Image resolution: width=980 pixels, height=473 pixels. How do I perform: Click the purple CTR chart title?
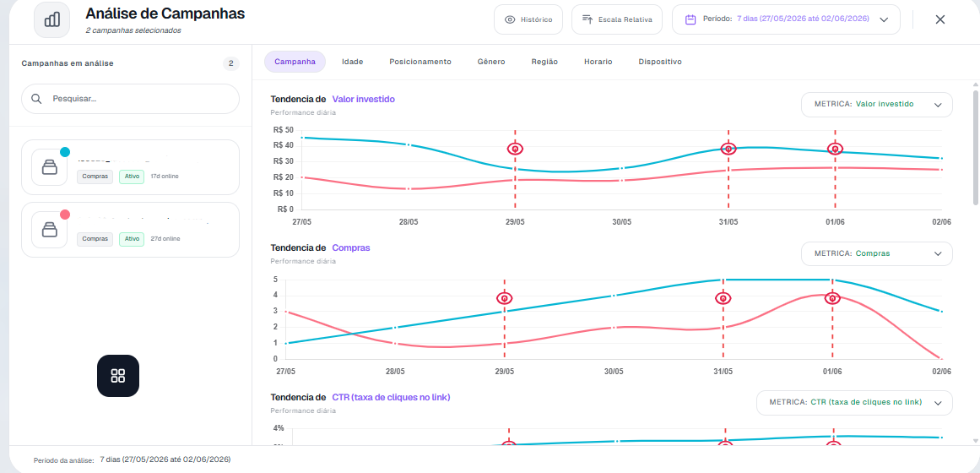point(392,397)
